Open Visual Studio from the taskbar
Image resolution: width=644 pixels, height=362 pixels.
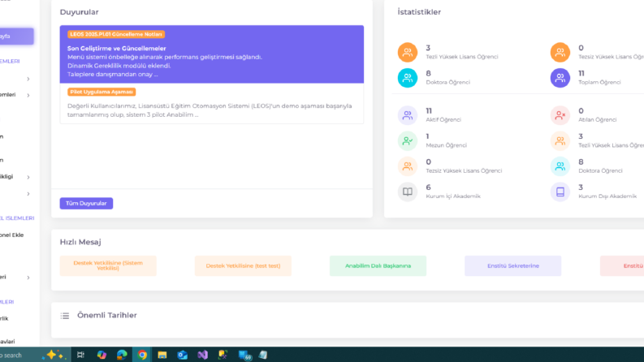point(202,355)
